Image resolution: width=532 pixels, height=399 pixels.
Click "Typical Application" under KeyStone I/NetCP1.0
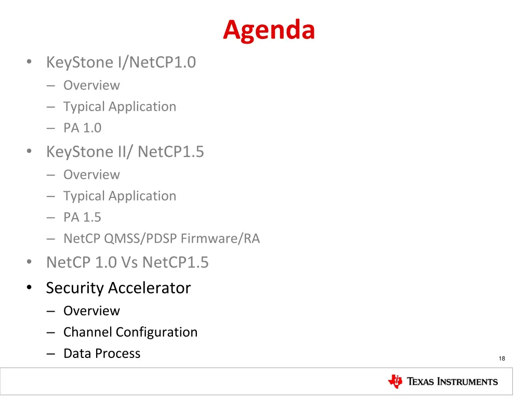pos(120,107)
